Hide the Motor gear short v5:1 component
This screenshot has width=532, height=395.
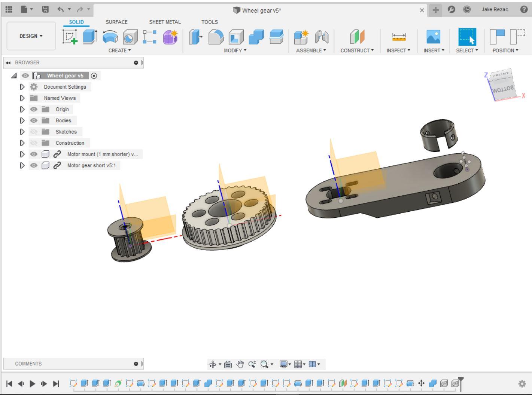(34, 165)
